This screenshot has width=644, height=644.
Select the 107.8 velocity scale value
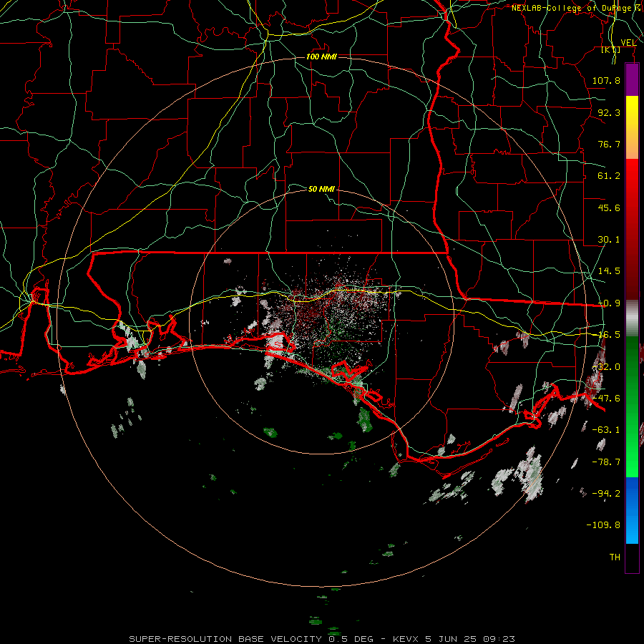[x=606, y=80]
